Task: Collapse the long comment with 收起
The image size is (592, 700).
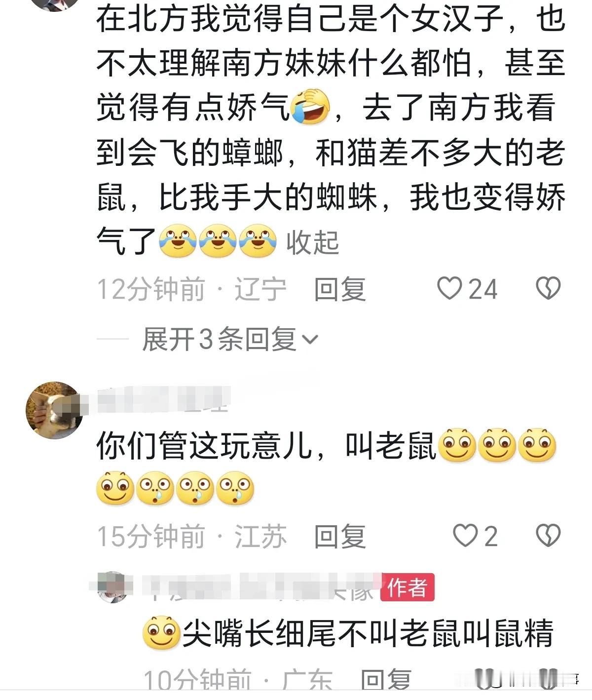Action: 313,243
